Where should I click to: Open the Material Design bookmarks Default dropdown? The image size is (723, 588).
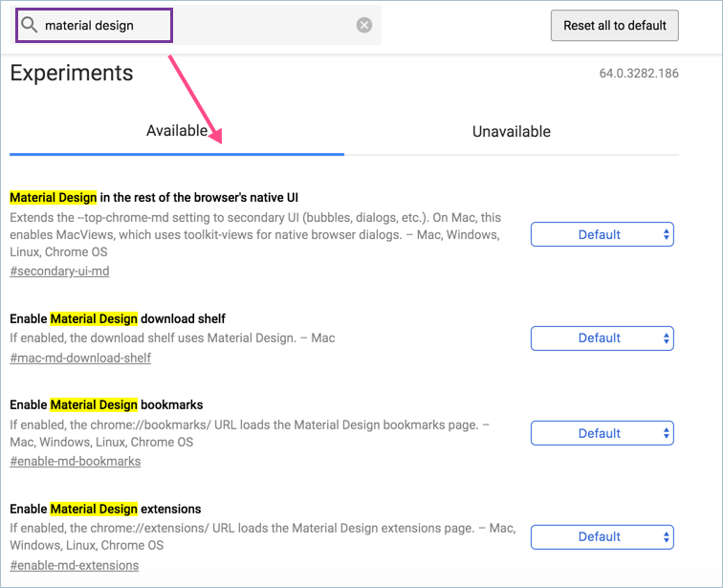[x=602, y=433]
